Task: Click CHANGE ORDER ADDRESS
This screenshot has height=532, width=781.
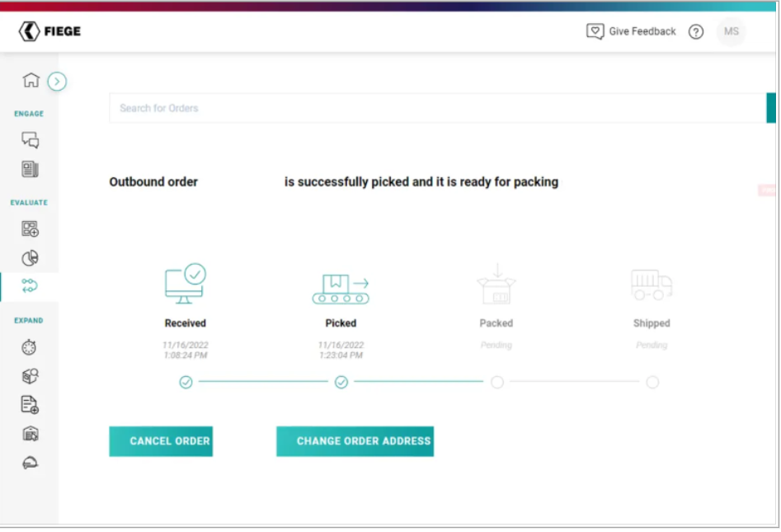Action: (355, 441)
